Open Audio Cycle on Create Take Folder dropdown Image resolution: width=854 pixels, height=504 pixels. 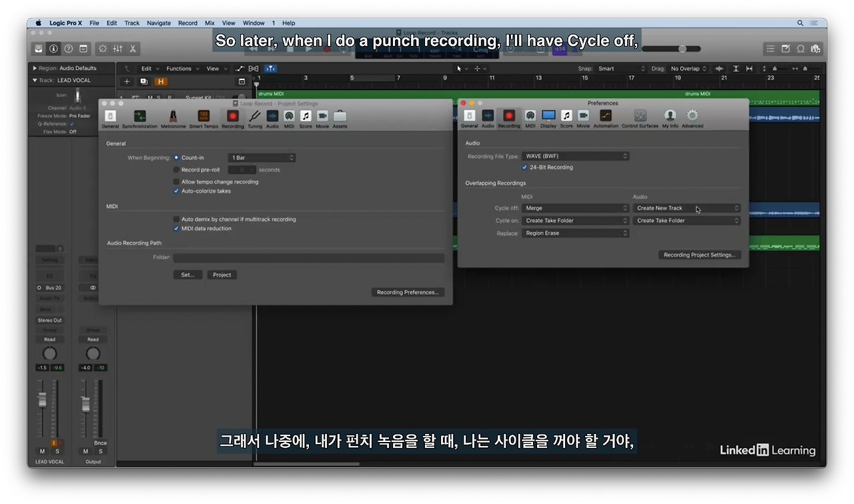pyautogui.click(x=687, y=221)
